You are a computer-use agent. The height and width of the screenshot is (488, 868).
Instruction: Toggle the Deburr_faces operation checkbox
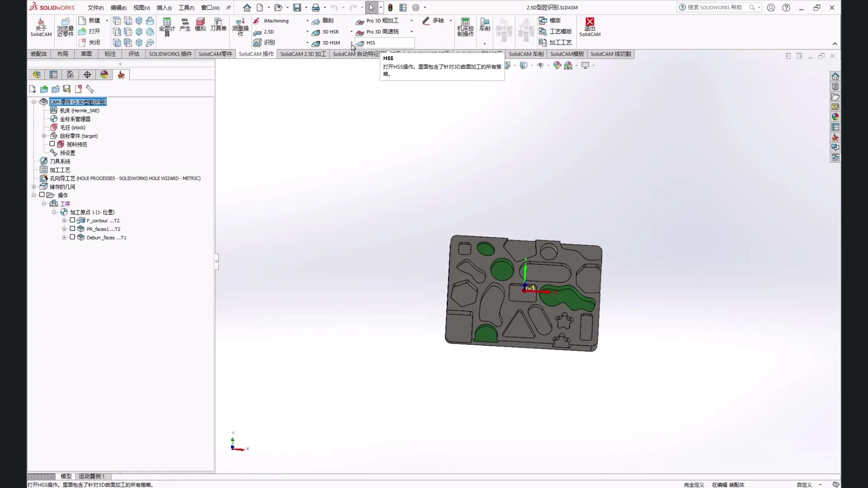coord(72,237)
